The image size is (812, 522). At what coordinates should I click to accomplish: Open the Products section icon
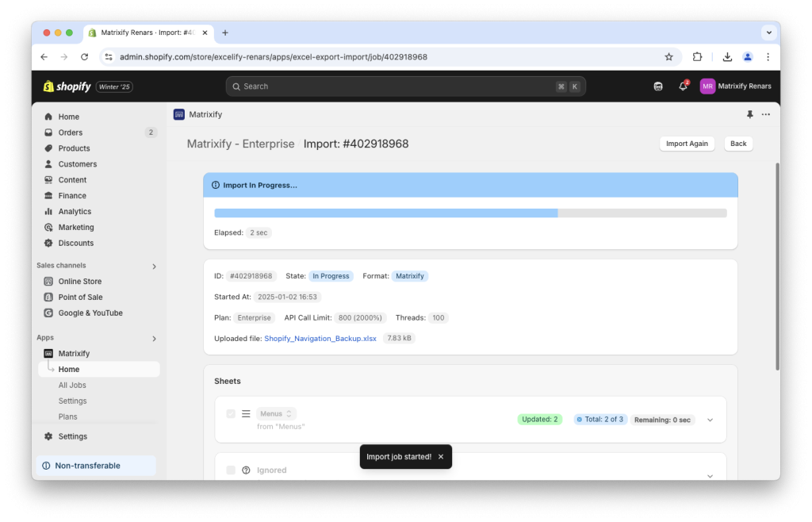pos(49,148)
